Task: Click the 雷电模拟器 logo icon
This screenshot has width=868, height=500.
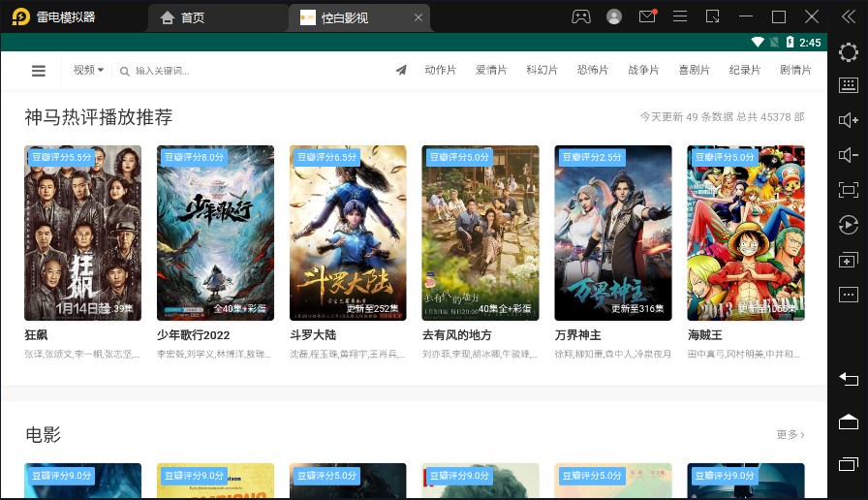Action: point(20,16)
